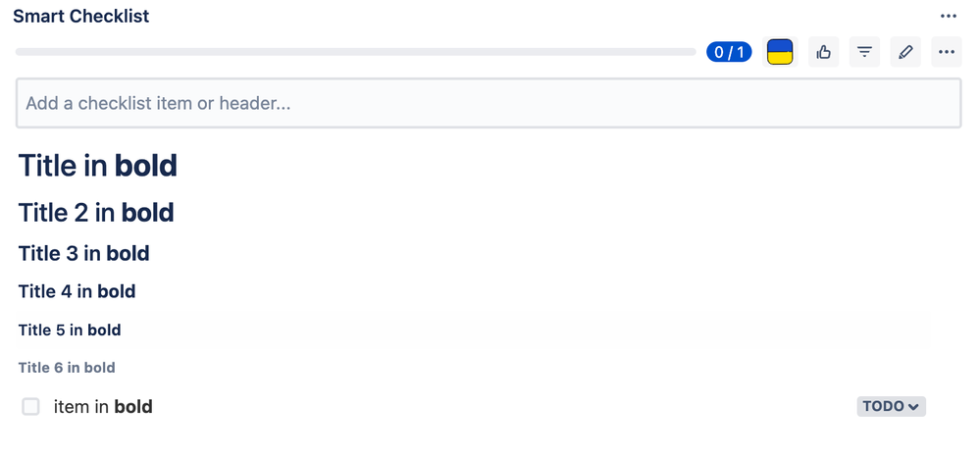Click the 0 / 1 progress badge
The height and width of the screenshot is (457, 980).
(x=729, y=52)
